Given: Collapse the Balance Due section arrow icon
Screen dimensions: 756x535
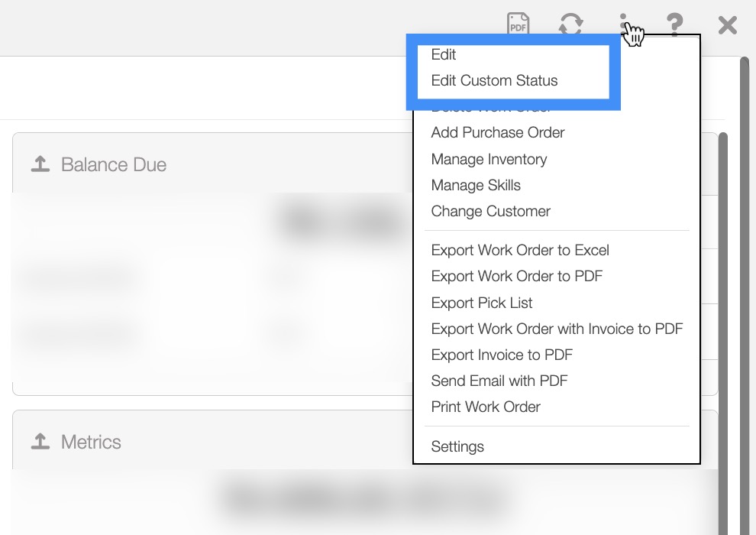Looking at the screenshot, I should [x=40, y=164].
